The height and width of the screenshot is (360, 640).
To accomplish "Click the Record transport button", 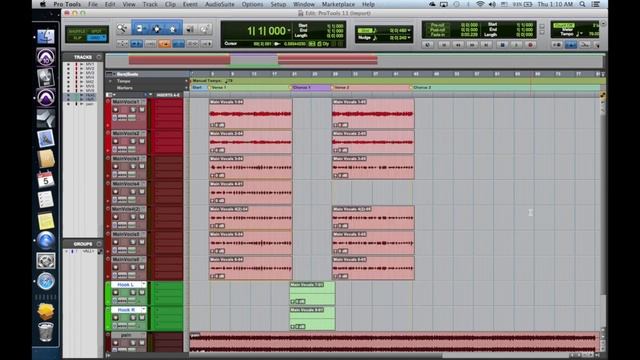I will [x=530, y=45].
